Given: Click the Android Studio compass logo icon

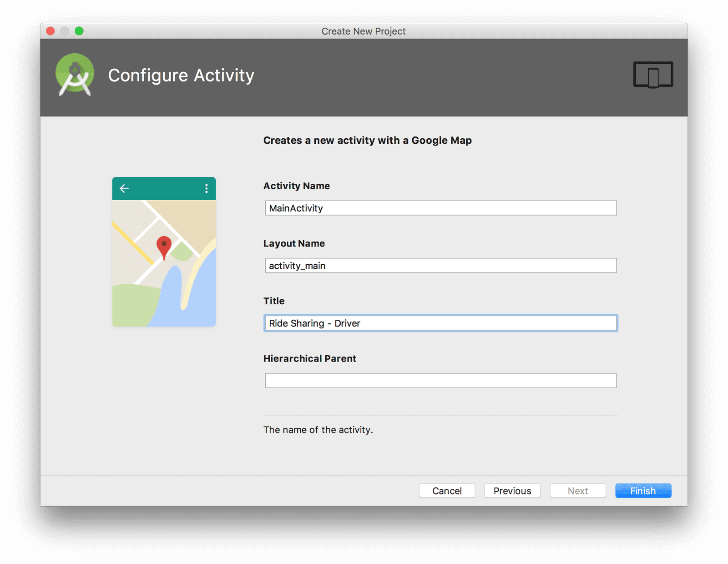Looking at the screenshot, I should 74,75.
